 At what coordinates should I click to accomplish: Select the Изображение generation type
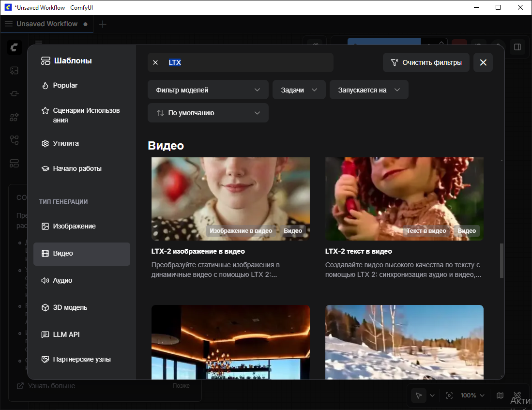pyautogui.click(x=82, y=226)
